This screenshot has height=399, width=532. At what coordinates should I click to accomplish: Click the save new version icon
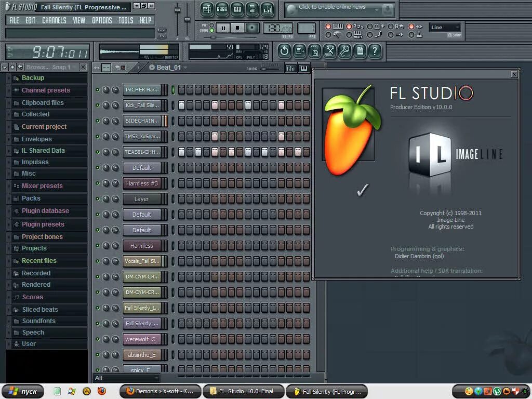click(x=300, y=51)
